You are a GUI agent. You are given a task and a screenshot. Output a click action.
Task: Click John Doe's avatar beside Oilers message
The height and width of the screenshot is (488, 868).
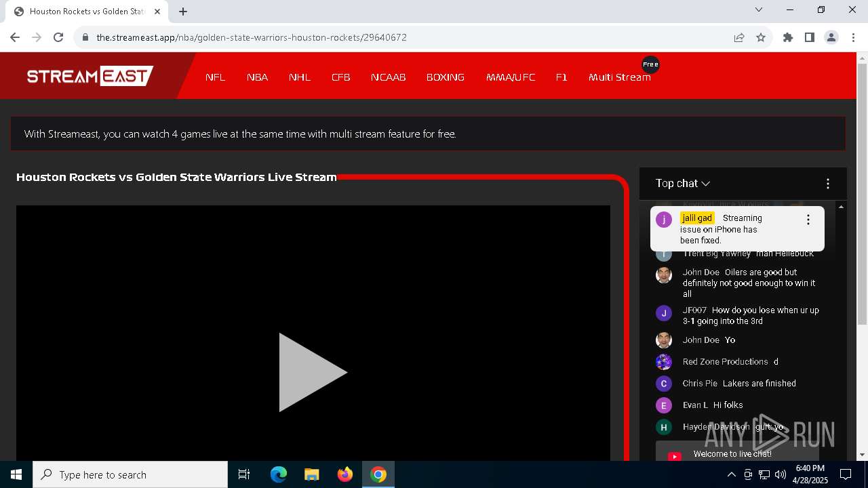coord(664,274)
